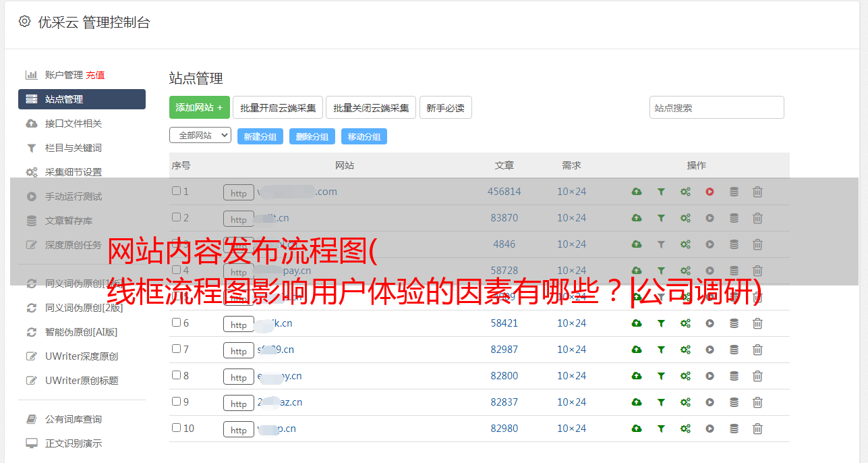Click gears icon in row 6

[685, 323]
